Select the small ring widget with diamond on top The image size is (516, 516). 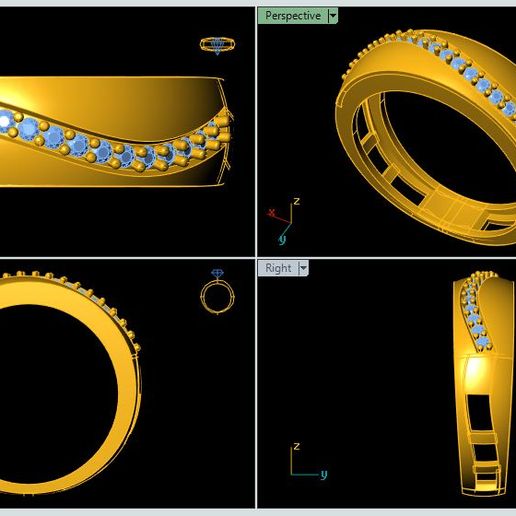pyautogui.click(x=217, y=291)
